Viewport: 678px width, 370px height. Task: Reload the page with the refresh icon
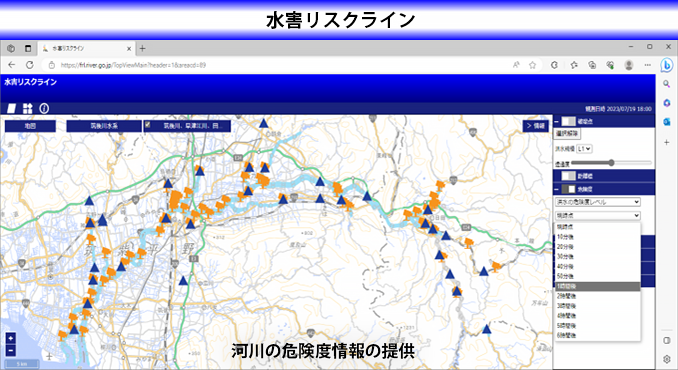point(30,65)
